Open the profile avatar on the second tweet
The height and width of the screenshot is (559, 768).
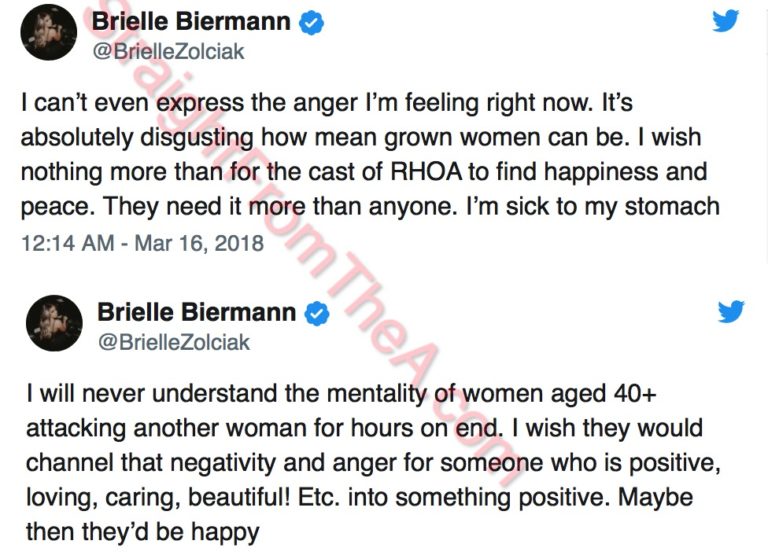pos(53,323)
